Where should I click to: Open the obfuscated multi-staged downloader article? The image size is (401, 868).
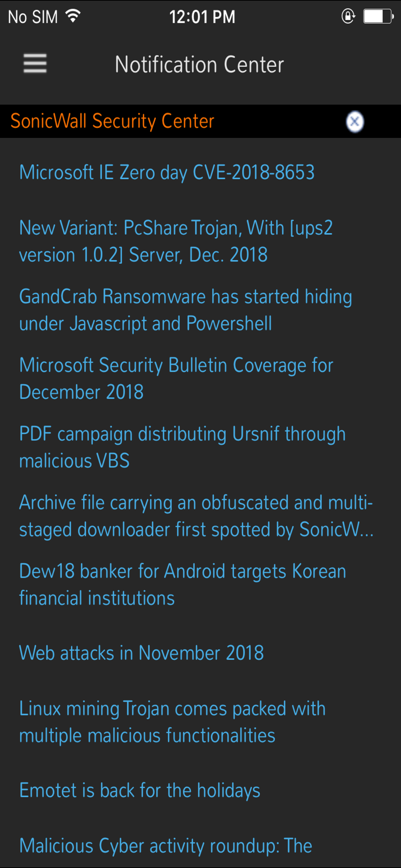(196, 516)
